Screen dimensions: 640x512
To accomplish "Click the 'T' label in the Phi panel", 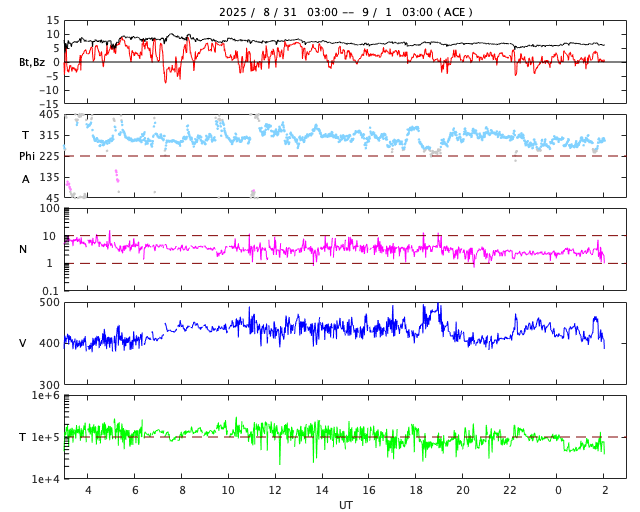I will 25,135.
